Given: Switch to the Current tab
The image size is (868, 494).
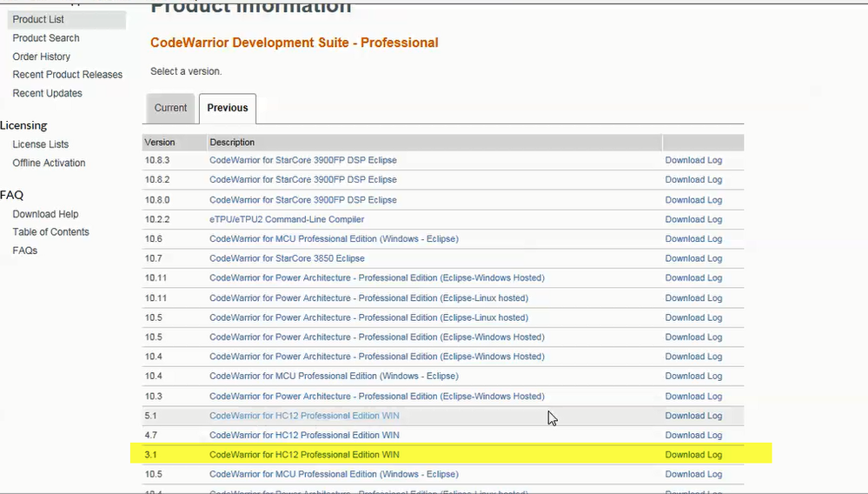Looking at the screenshot, I should click(x=170, y=108).
